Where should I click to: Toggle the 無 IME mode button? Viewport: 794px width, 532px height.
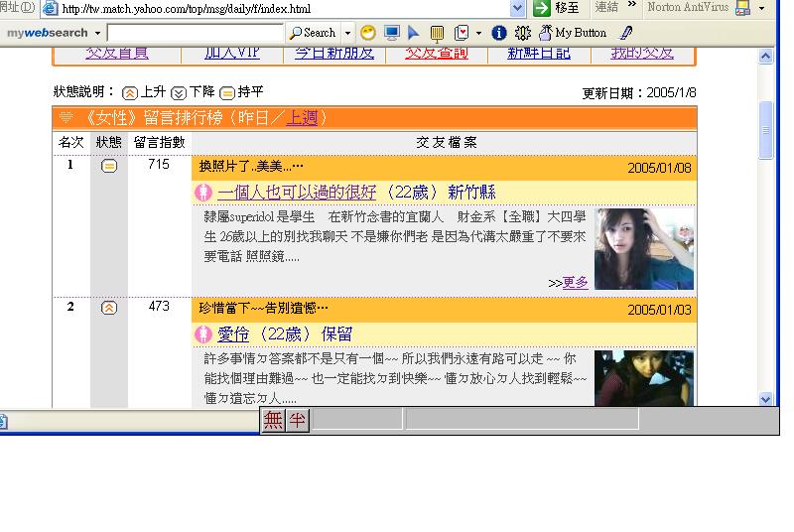pyautogui.click(x=273, y=421)
